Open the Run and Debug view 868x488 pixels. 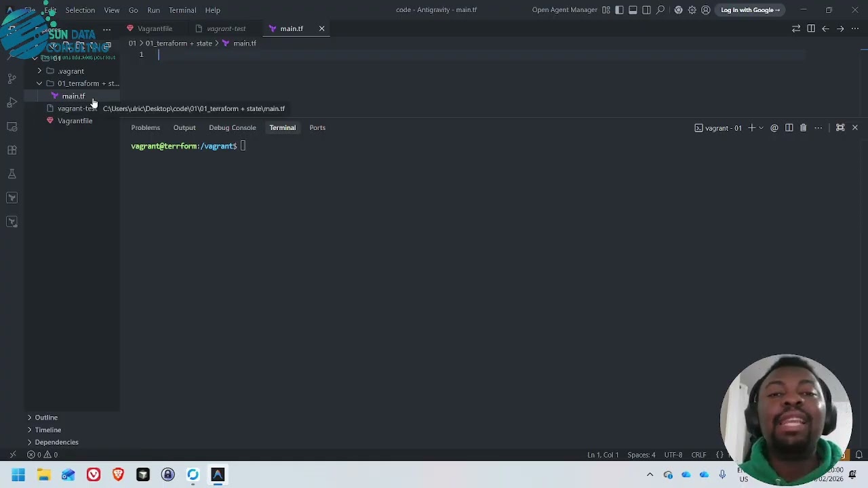click(12, 102)
